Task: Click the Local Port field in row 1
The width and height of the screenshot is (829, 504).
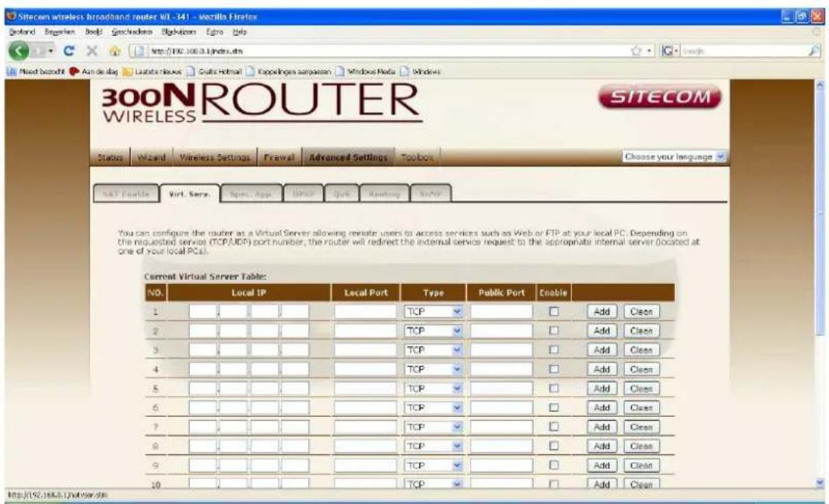Action: click(365, 312)
